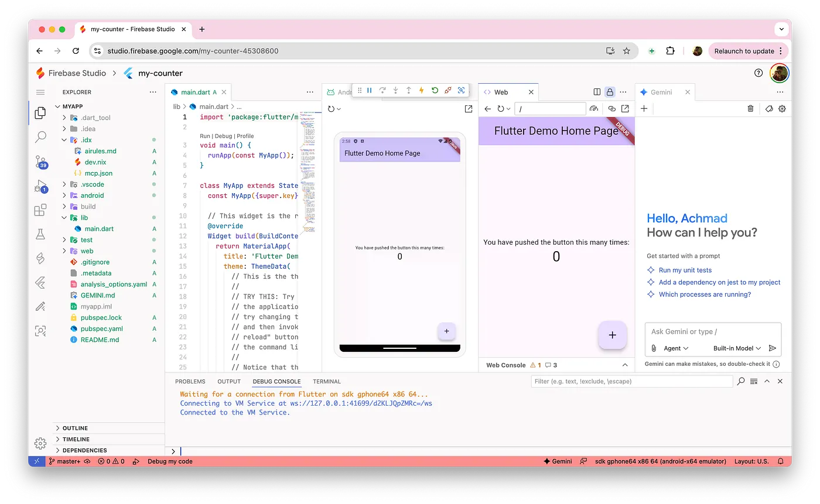Open help icon in Firebase Studio header

click(758, 73)
